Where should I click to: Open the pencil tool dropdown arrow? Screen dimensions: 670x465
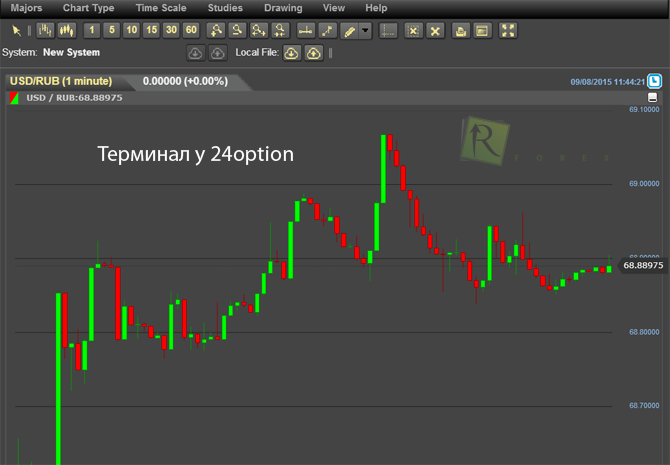(x=365, y=31)
